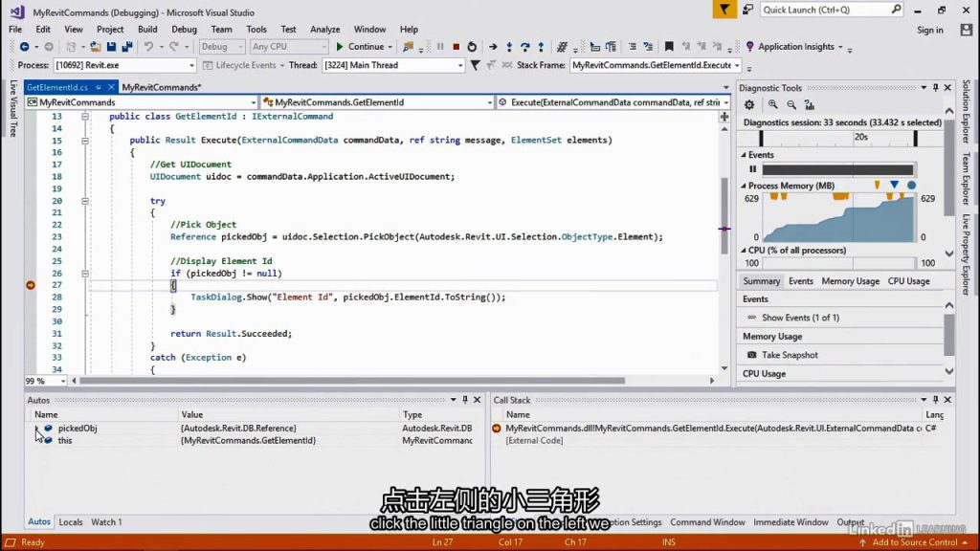Expand the pickedObj variable in Autos
The width and height of the screenshot is (980, 551).
[x=36, y=429]
